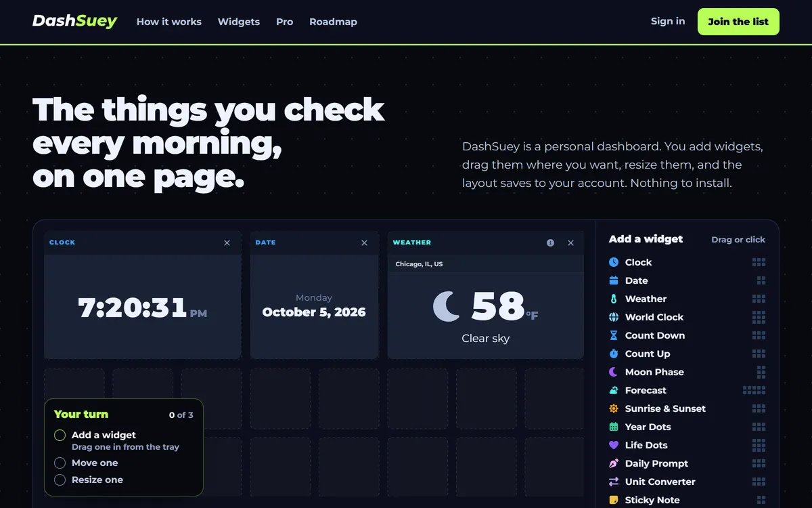Viewport: 812px width, 508px height.
Task: Select the World Clock label in tray
Action: coord(654,317)
